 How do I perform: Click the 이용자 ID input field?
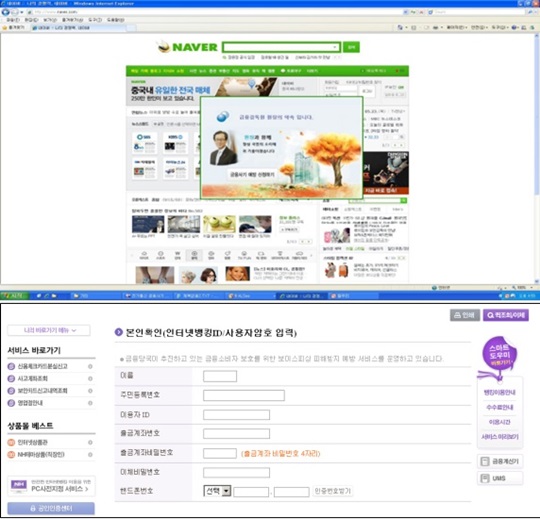click(236, 415)
